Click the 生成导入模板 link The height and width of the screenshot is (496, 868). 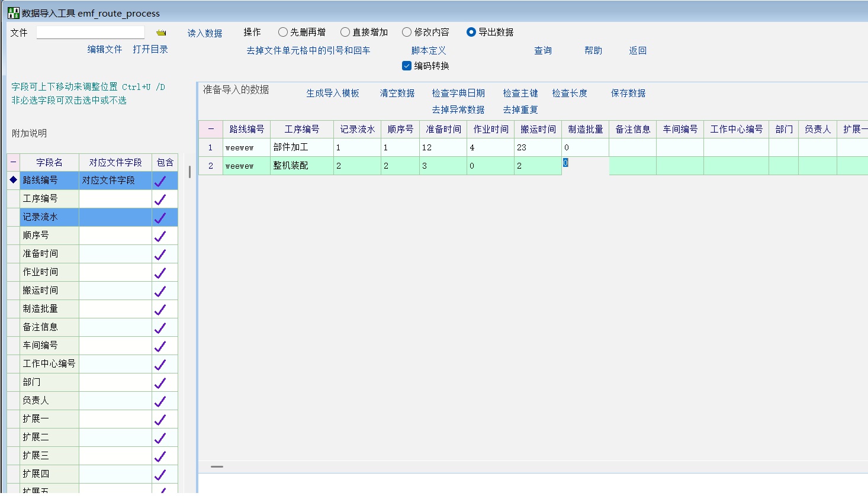tap(333, 93)
